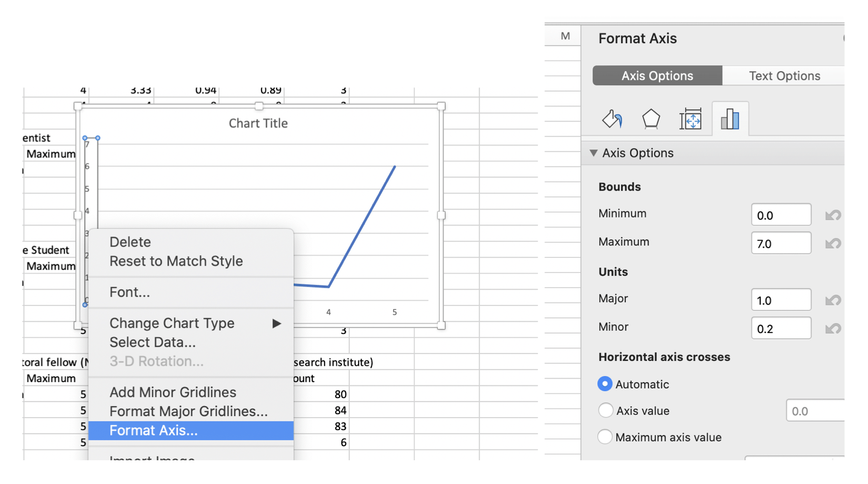Select the Axis Options bar chart icon

pos(729,119)
